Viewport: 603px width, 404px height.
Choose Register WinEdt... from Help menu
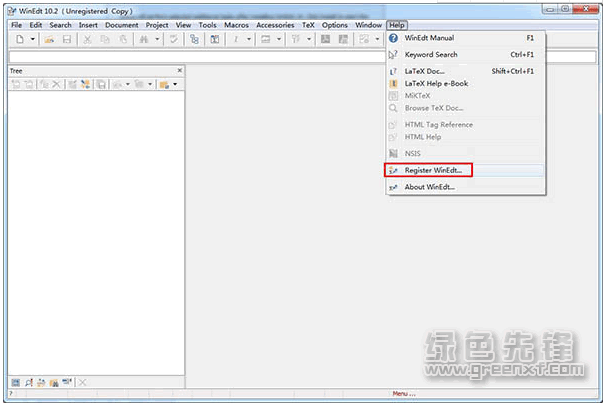[466, 170]
